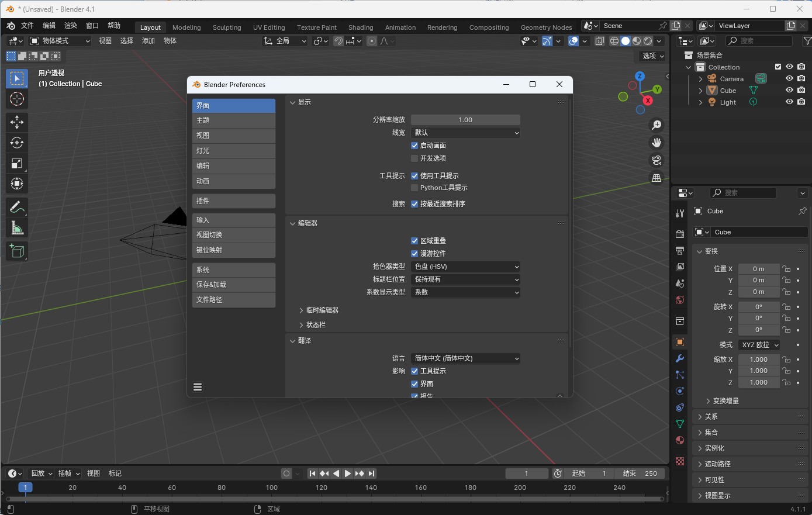
Task: Hide the Light object in the outliner
Action: click(789, 102)
